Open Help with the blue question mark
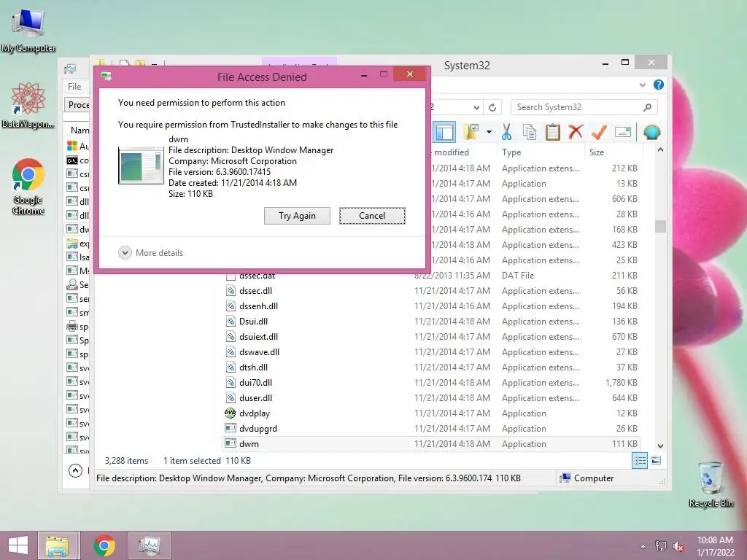Image resolution: width=747 pixels, height=560 pixels. 659,85
